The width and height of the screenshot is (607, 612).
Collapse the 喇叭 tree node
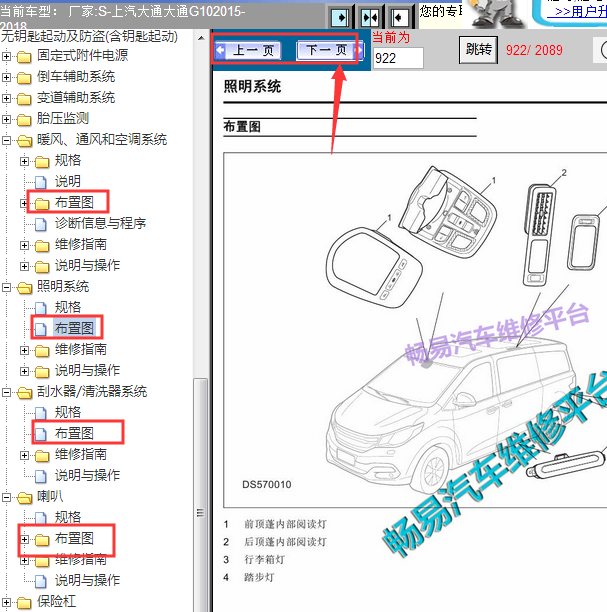tap(6, 497)
